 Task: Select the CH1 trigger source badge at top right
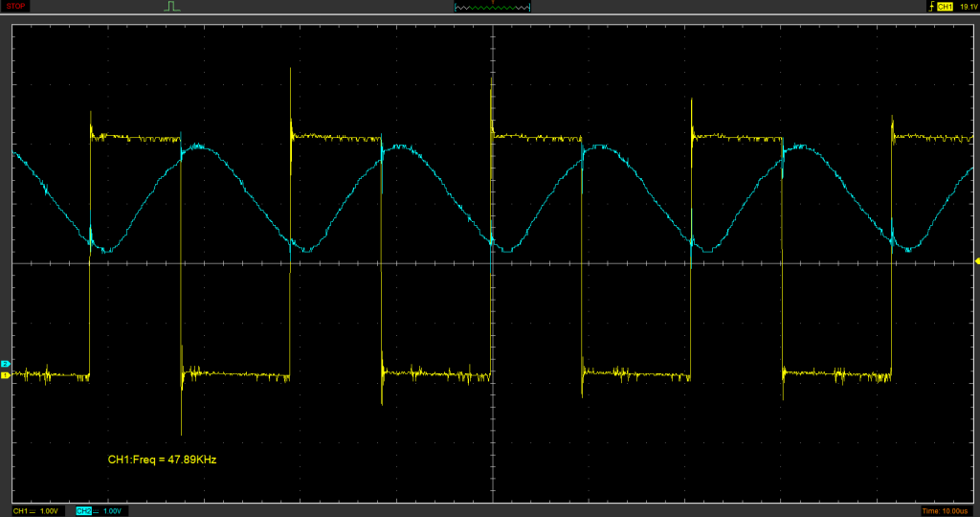pos(945,7)
